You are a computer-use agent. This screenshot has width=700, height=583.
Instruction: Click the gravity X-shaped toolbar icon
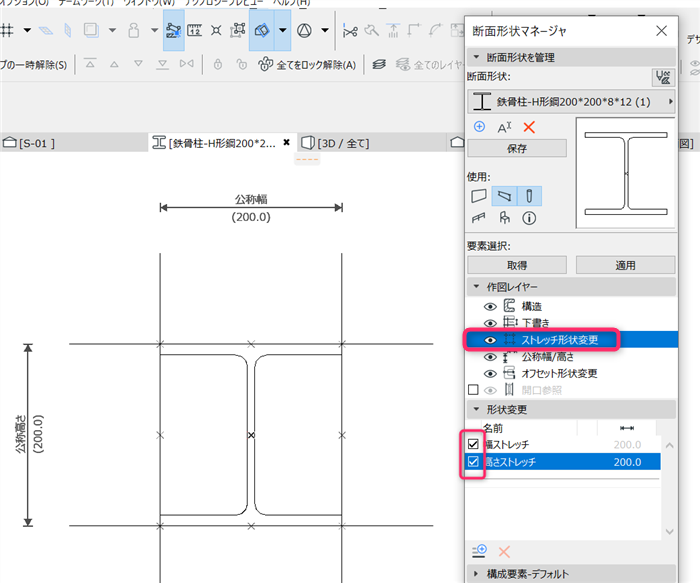click(216, 30)
